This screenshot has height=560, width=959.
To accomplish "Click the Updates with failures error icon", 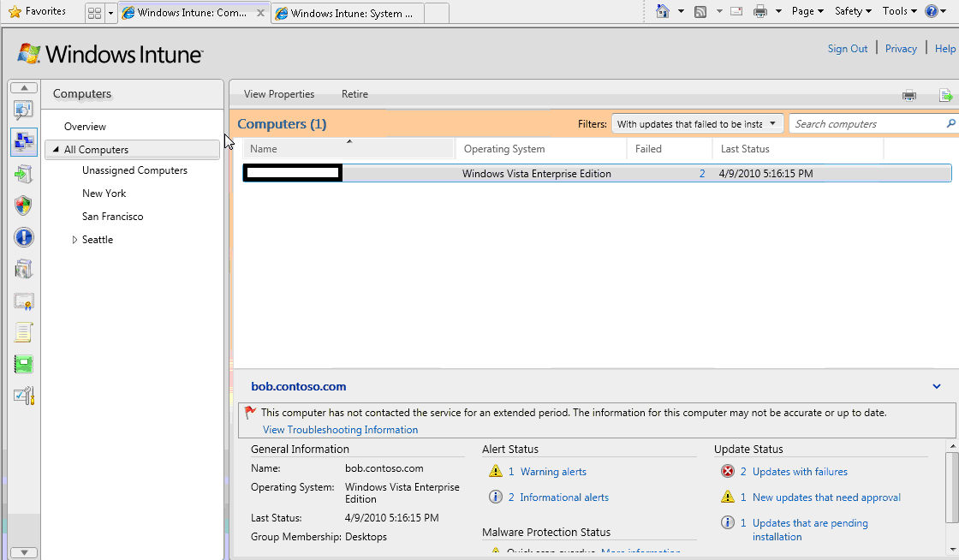I will point(727,471).
